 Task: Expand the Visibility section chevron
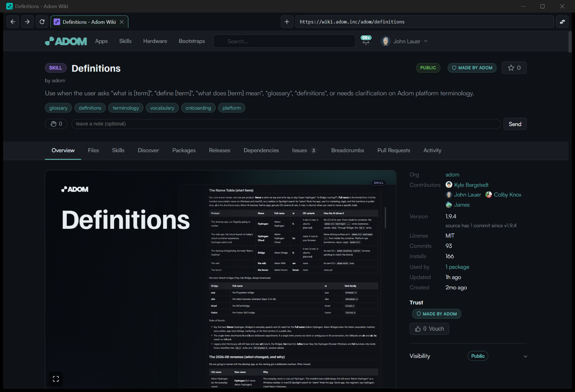coord(525,356)
